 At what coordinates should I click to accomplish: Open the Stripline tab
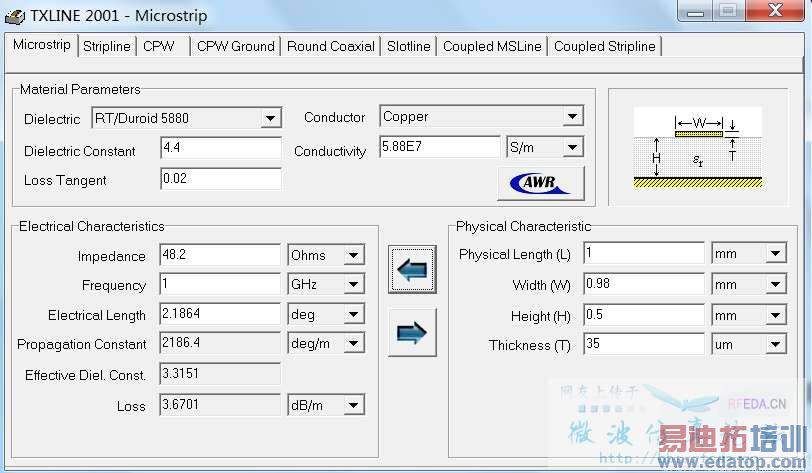click(107, 46)
